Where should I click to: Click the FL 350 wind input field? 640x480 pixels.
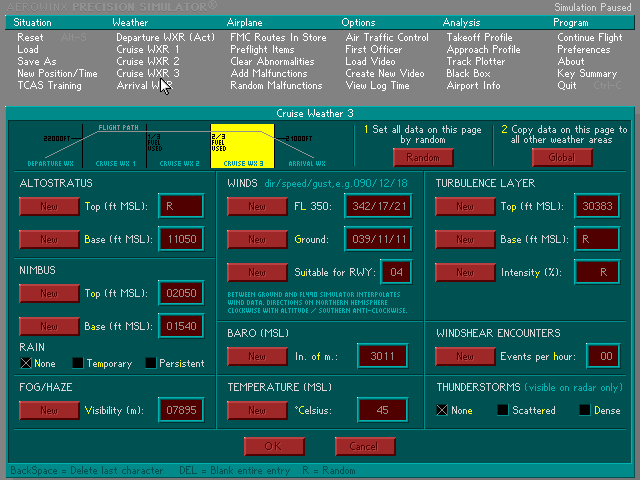378,206
